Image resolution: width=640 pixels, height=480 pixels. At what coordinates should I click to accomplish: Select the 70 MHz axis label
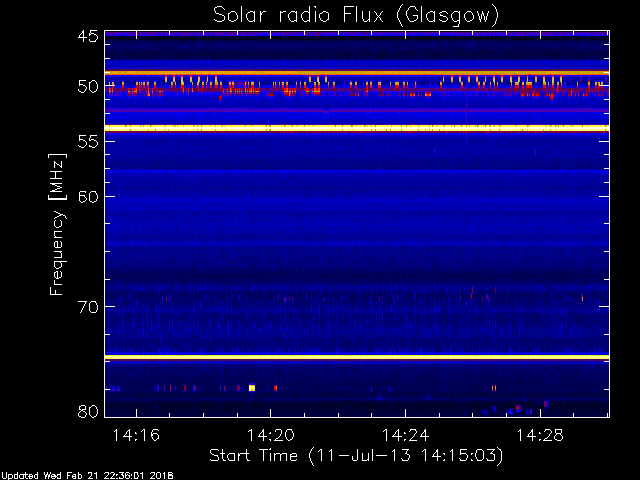88,307
